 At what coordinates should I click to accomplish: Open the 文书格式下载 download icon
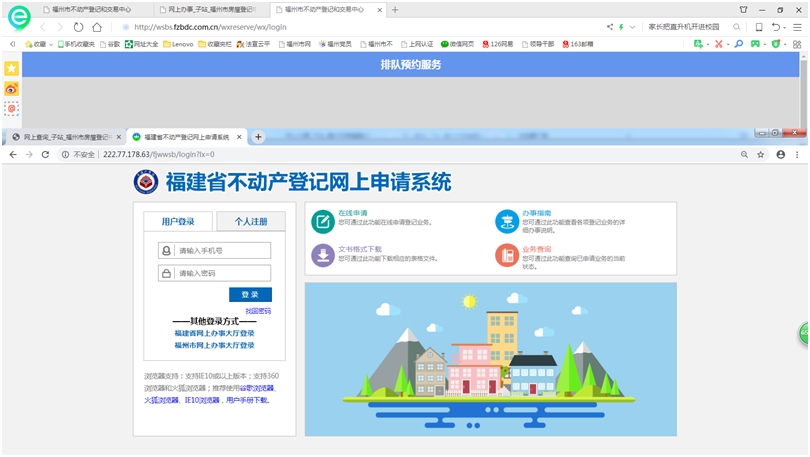(322, 255)
